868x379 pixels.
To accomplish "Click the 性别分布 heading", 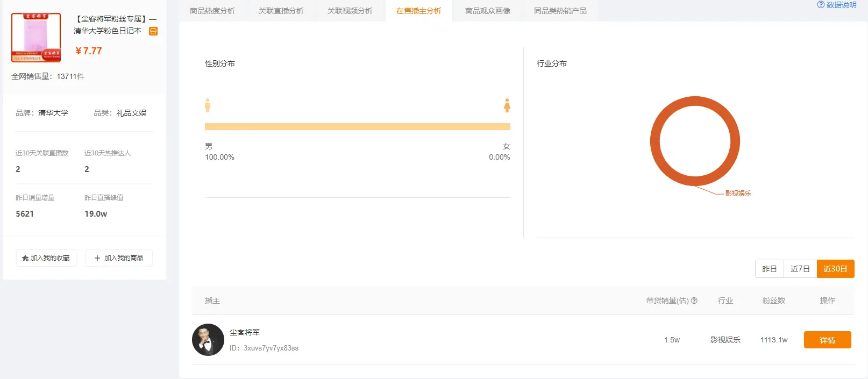I will point(220,63).
